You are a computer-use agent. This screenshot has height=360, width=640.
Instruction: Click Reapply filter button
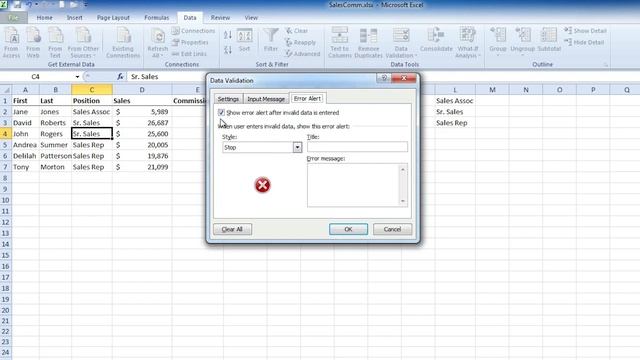click(301, 42)
